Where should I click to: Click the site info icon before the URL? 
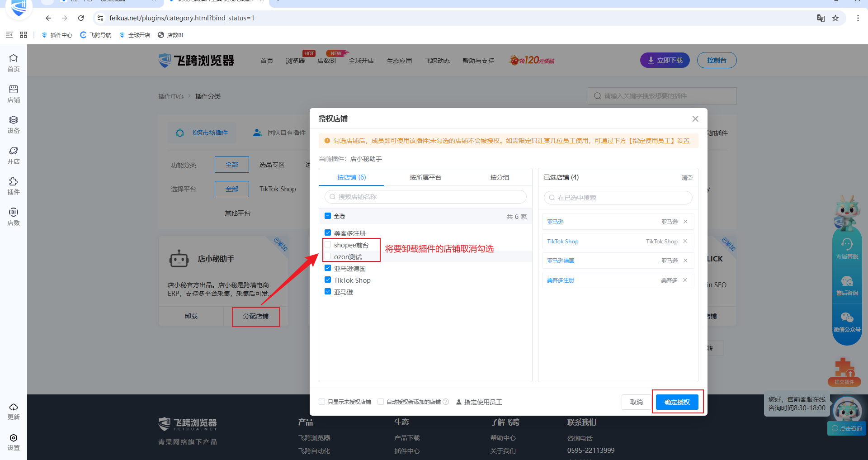coord(100,18)
